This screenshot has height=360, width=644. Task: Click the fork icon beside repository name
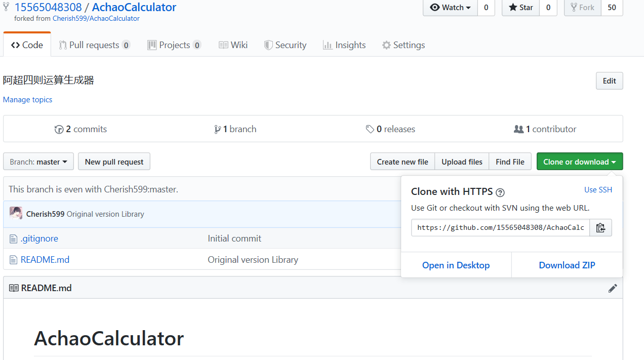(x=6, y=7)
